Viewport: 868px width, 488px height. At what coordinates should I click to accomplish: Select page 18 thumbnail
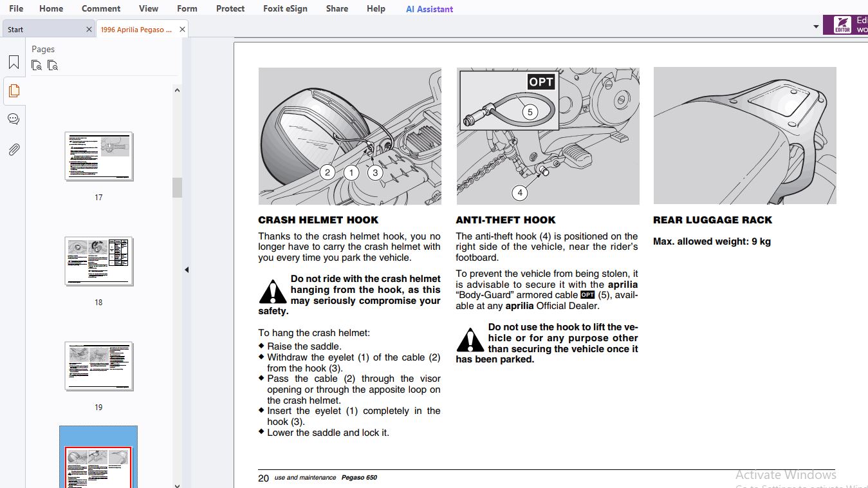[98, 261]
